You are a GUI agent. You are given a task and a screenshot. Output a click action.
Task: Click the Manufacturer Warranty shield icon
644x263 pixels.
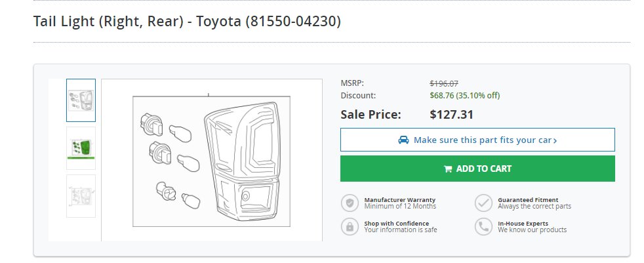[x=350, y=203]
